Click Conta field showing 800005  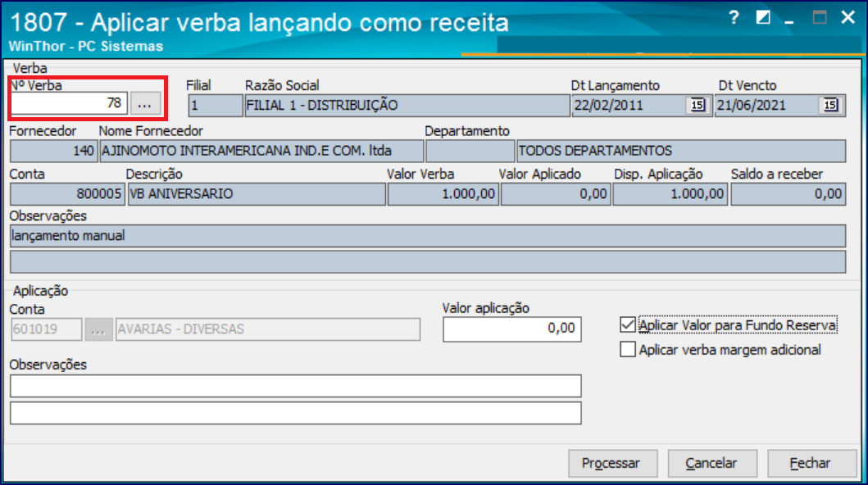pos(67,194)
